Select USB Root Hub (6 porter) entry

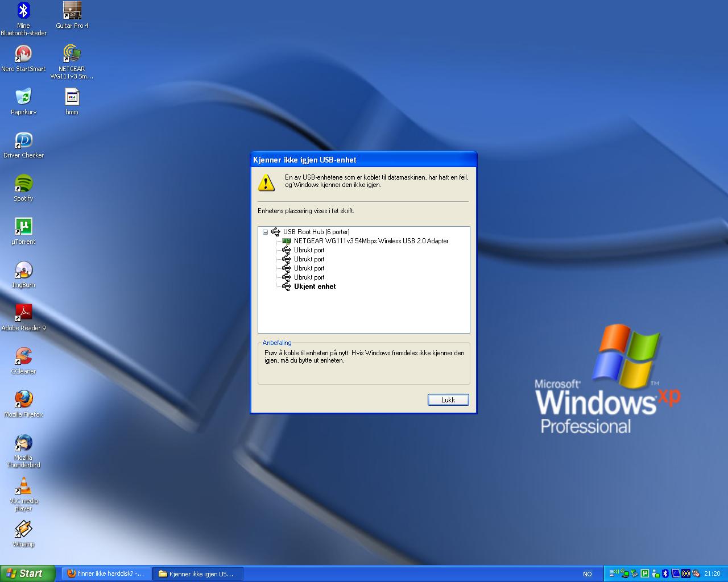click(316, 232)
